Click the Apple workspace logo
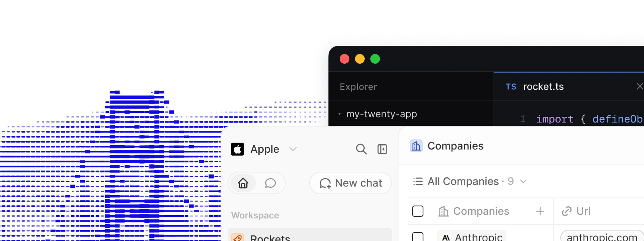Viewport: 644px width, 241px height. (237, 149)
